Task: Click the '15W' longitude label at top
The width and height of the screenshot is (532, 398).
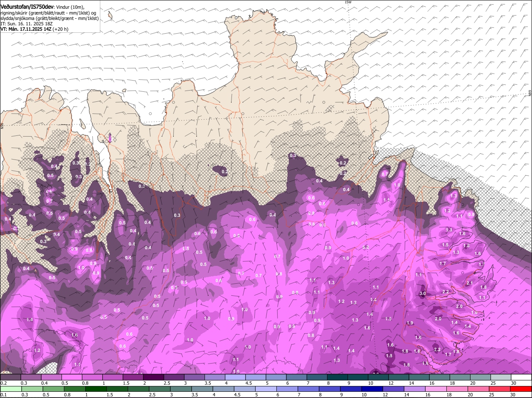Action: pos(348,2)
